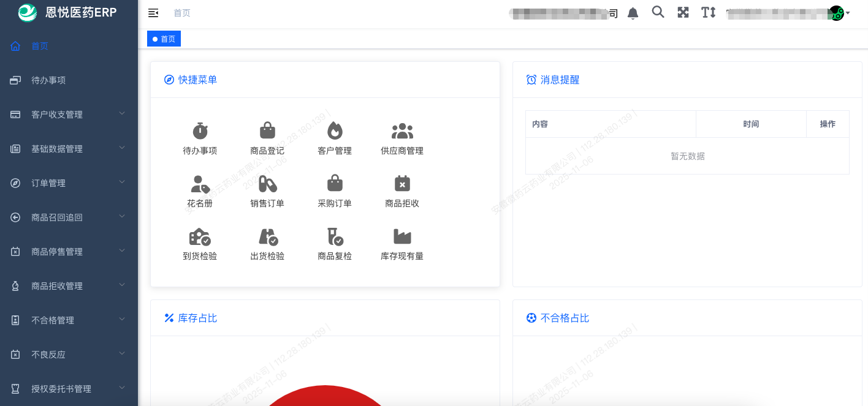Open the search magnifier icon
This screenshot has width=868, height=406.
coord(658,12)
